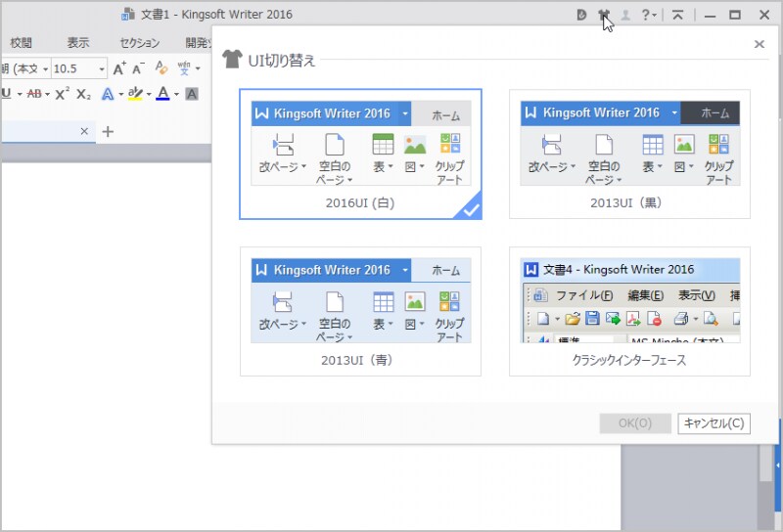Select the クラシックインターフェース theme thumbnail
This screenshot has width=783, height=532.
(x=629, y=311)
